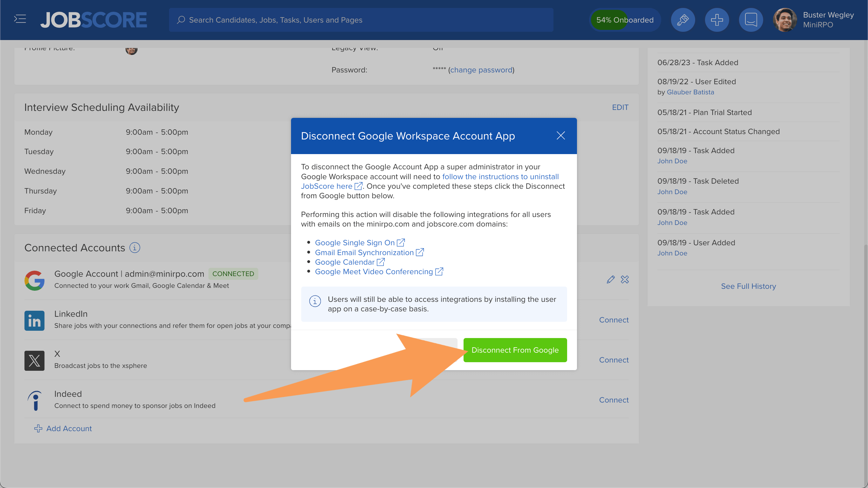Open Gmail Email Synchronization link
Image resolution: width=868 pixels, height=488 pixels.
click(x=364, y=253)
